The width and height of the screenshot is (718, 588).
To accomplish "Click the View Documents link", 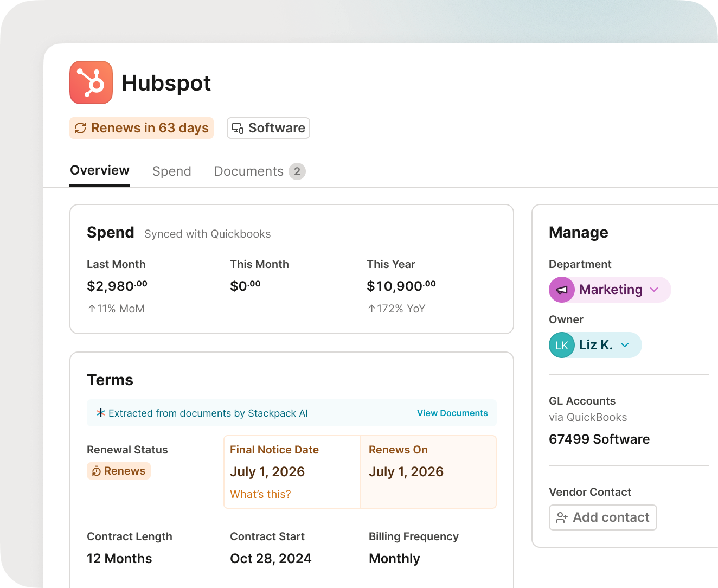I will pos(452,413).
